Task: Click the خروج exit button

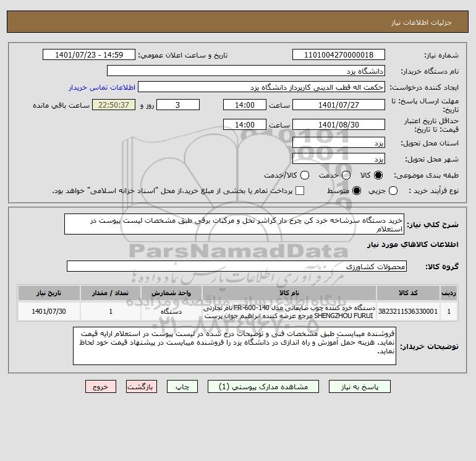Action: 101,387
